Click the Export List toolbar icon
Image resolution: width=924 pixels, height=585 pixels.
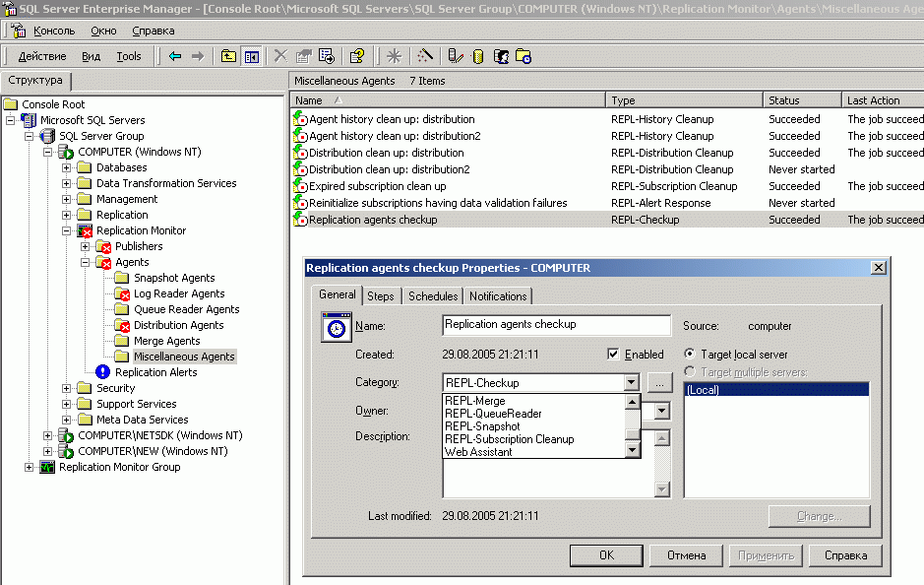click(327, 56)
